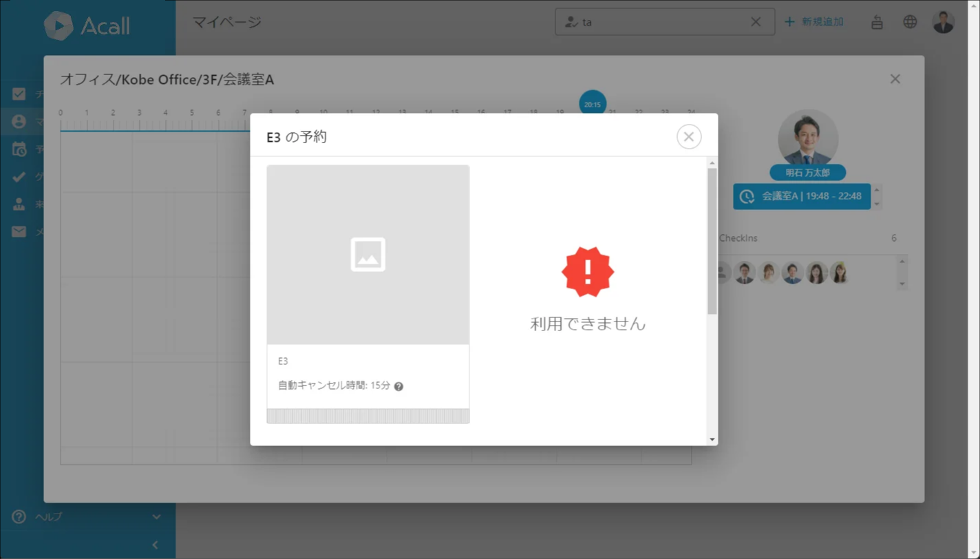Click the E3 image placeholder thumbnail
Viewport: 980px width, 559px height.
(368, 255)
